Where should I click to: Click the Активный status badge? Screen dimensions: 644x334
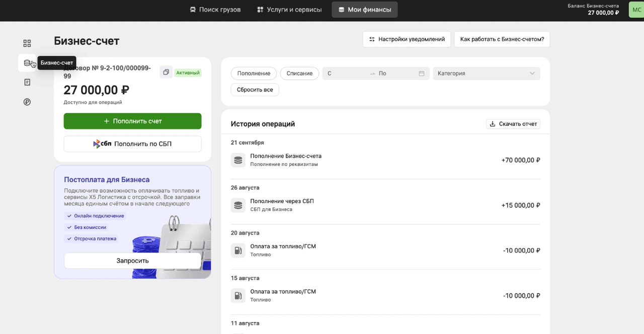click(x=188, y=72)
